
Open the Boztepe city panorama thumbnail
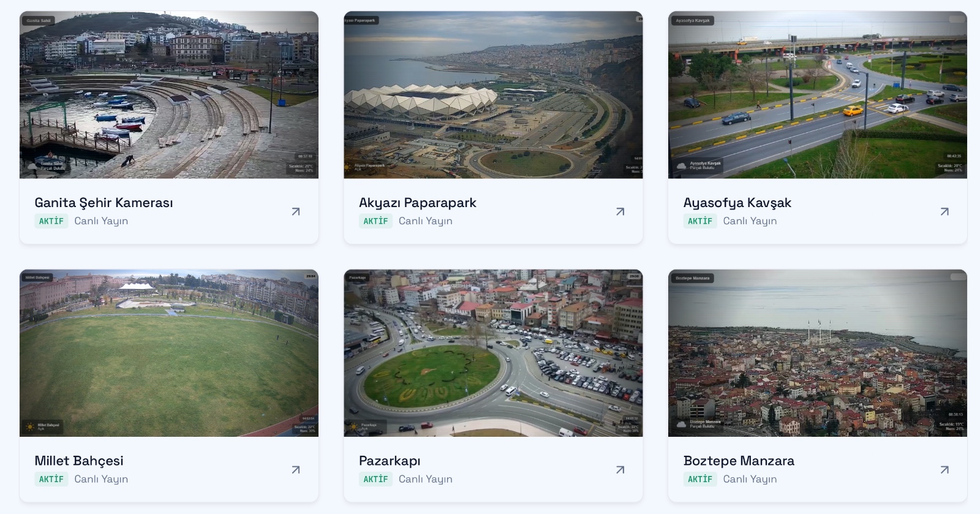click(817, 353)
